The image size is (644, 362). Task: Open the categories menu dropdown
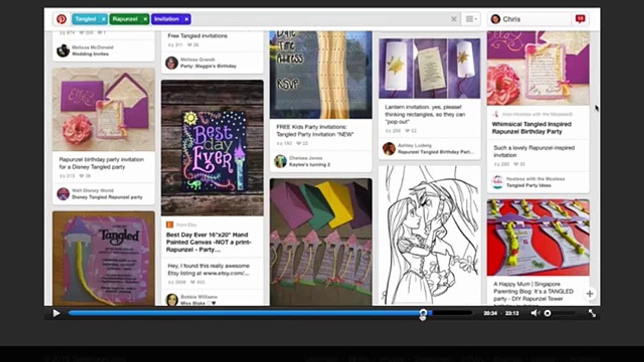470,19
